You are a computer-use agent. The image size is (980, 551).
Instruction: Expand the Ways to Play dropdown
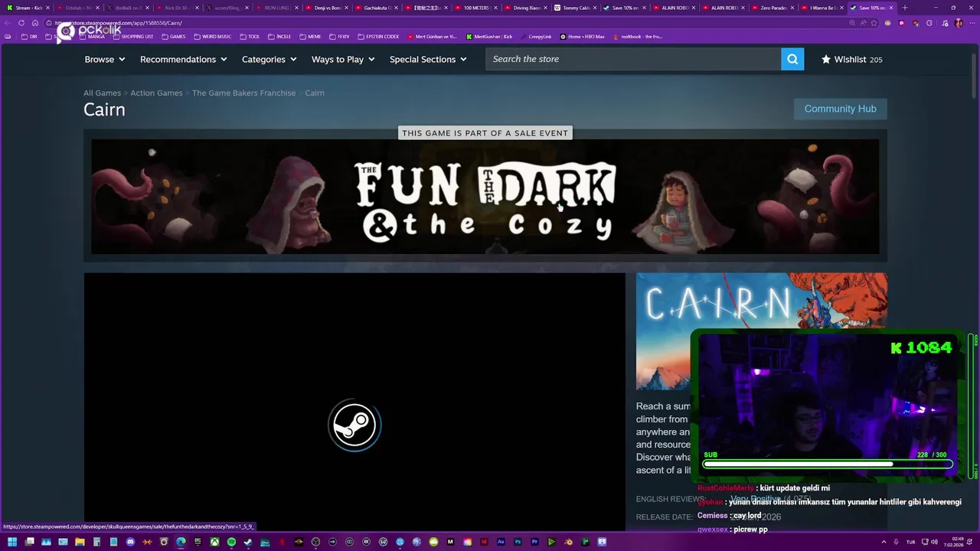pyautogui.click(x=343, y=59)
